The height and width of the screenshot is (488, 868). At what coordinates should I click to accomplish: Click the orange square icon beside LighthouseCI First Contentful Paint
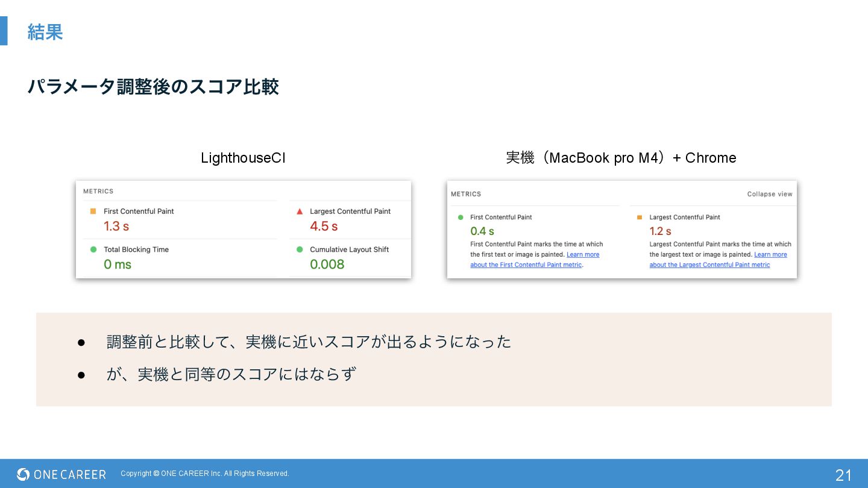click(x=93, y=211)
